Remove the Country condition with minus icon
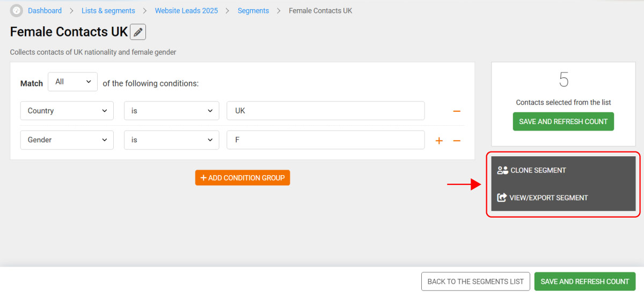 457,111
